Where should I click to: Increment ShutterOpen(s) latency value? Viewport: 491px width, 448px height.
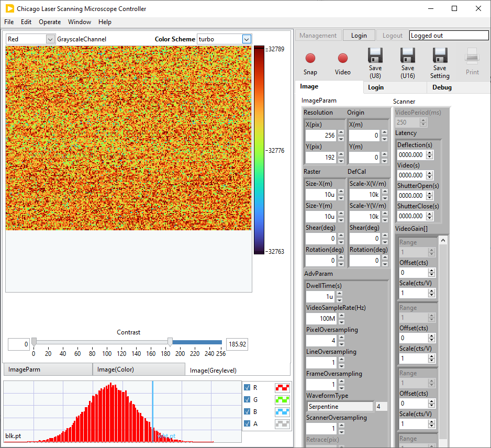(430, 194)
